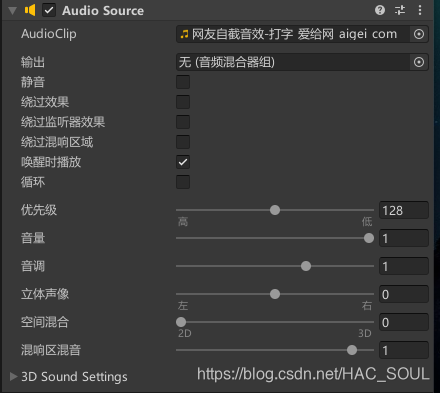Click the 2D label under spatial blend slider
Image resolution: width=440 pixels, height=393 pixels.
(185, 333)
